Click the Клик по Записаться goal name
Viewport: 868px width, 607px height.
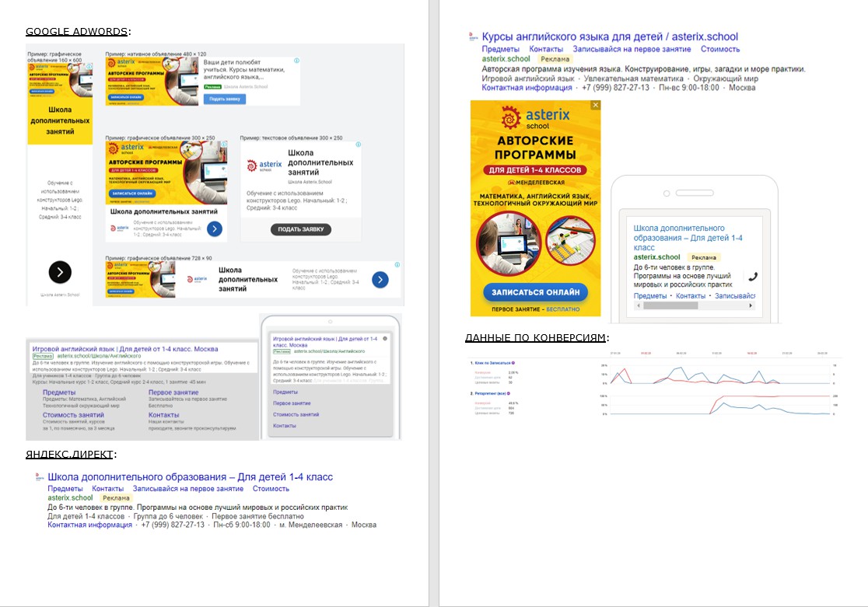click(492, 363)
